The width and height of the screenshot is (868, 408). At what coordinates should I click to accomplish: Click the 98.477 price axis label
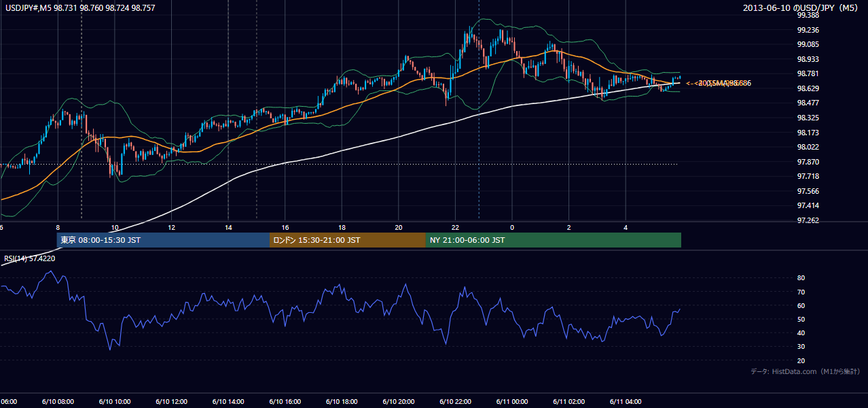pyautogui.click(x=807, y=103)
